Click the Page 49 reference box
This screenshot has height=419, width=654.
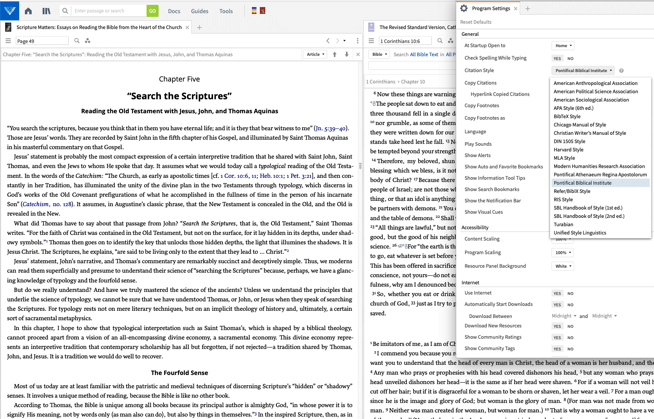click(x=42, y=41)
